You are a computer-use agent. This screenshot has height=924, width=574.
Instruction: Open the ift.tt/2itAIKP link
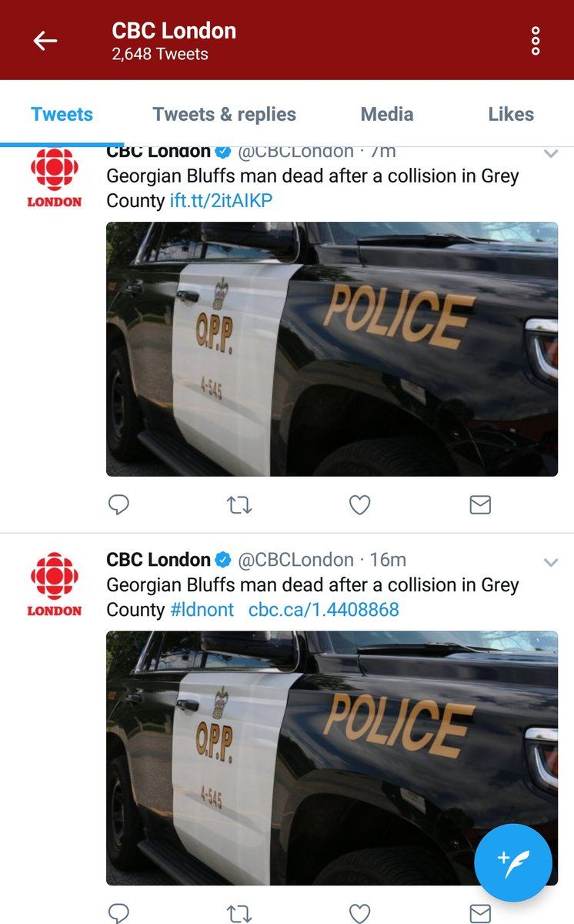(221, 202)
